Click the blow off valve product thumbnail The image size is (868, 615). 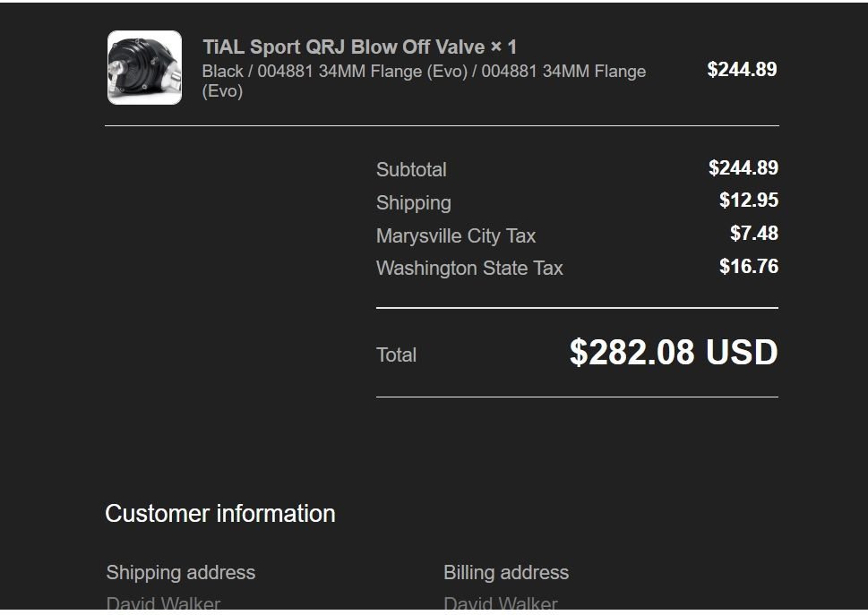[x=144, y=68]
